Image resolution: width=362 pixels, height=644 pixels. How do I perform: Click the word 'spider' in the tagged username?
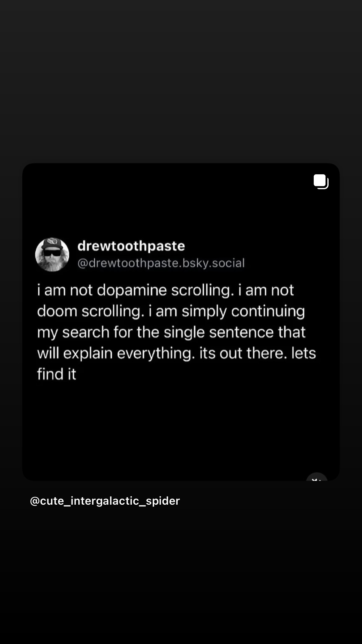(163, 501)
